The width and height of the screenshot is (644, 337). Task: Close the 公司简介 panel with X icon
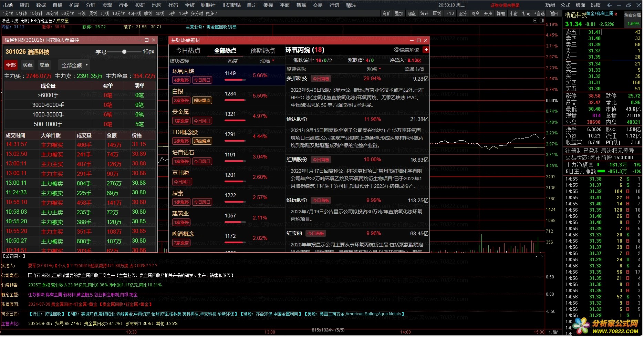pyautogui.click(x=542, y=256)
